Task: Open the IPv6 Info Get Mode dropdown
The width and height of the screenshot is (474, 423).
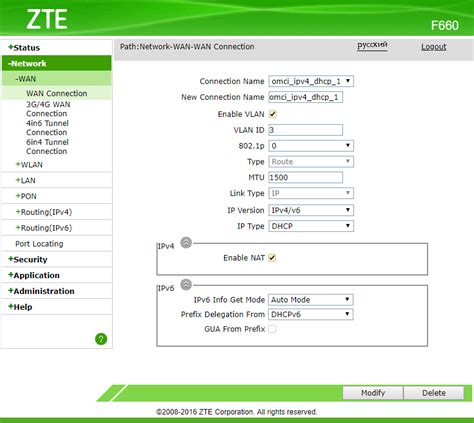Action: click(x=311, y=300)
